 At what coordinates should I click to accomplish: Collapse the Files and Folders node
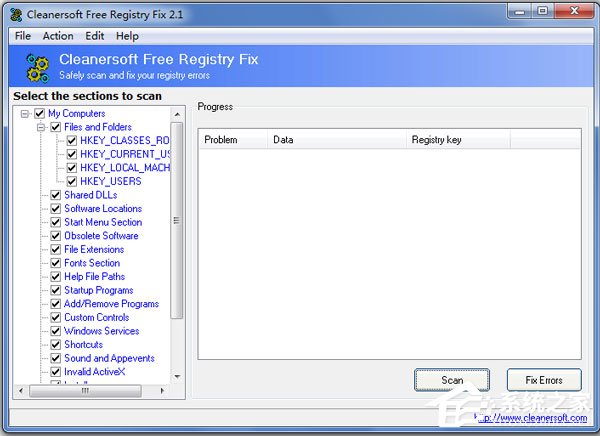pos(41,127)
